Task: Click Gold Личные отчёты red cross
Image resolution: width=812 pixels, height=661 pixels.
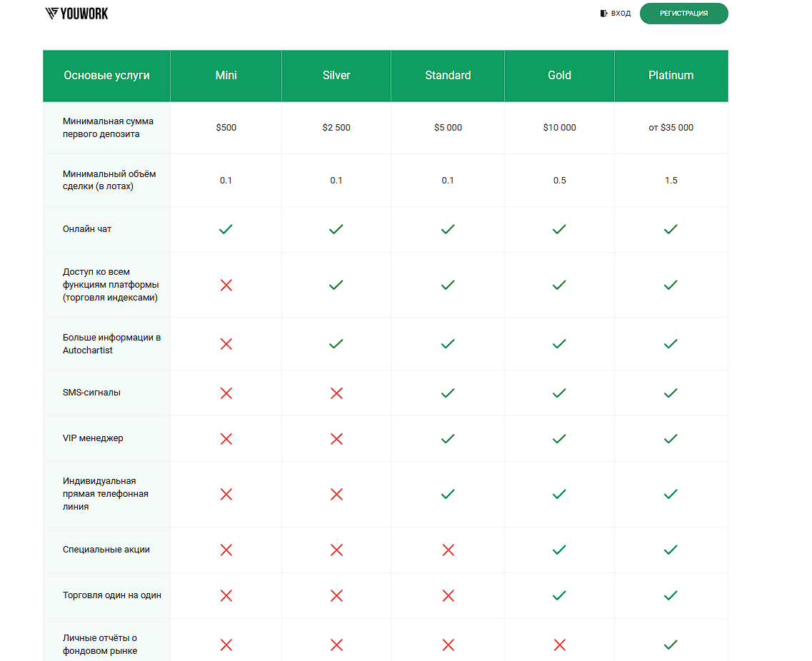Action: click(x=559, y=645)
